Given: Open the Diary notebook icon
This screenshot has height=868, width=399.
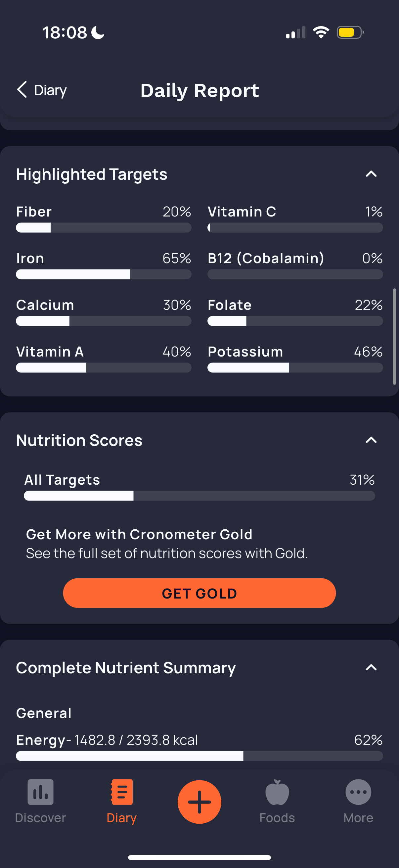Looking at the screenshot, I should pyautogui.click(x=121, y=792).
